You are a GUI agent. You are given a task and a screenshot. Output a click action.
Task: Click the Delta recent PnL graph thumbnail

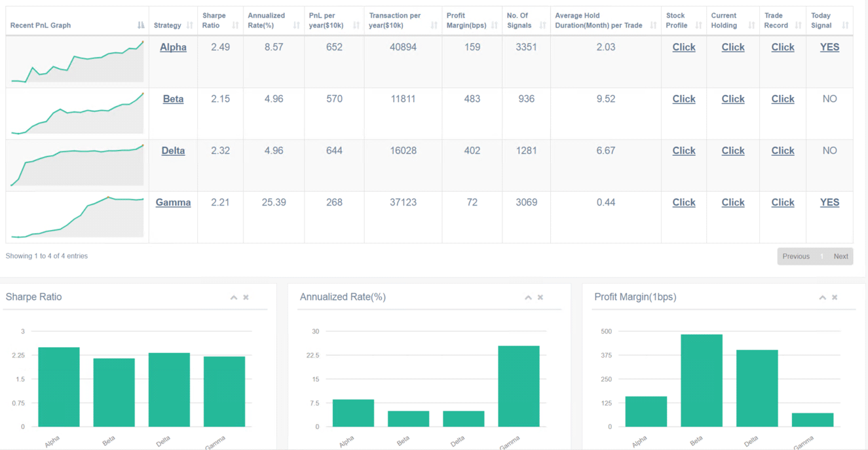(77, 165)
